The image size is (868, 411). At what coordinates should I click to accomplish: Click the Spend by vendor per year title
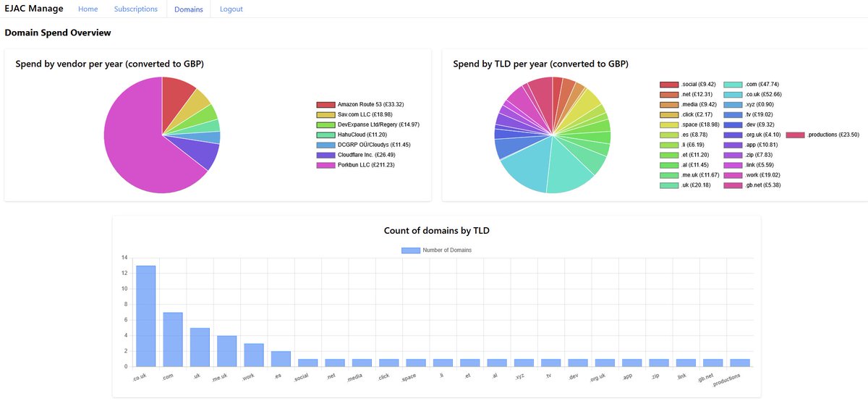[109, 64]
